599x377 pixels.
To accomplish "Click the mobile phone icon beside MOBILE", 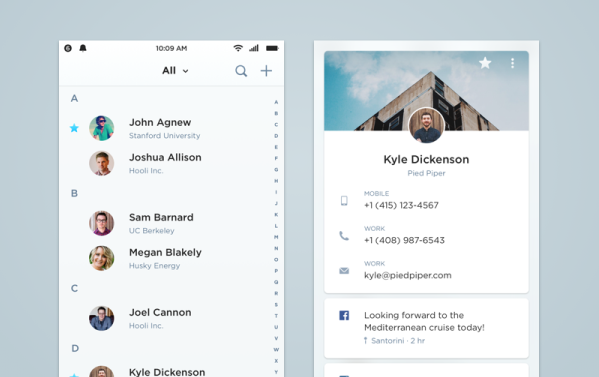I will click(344, 201).
